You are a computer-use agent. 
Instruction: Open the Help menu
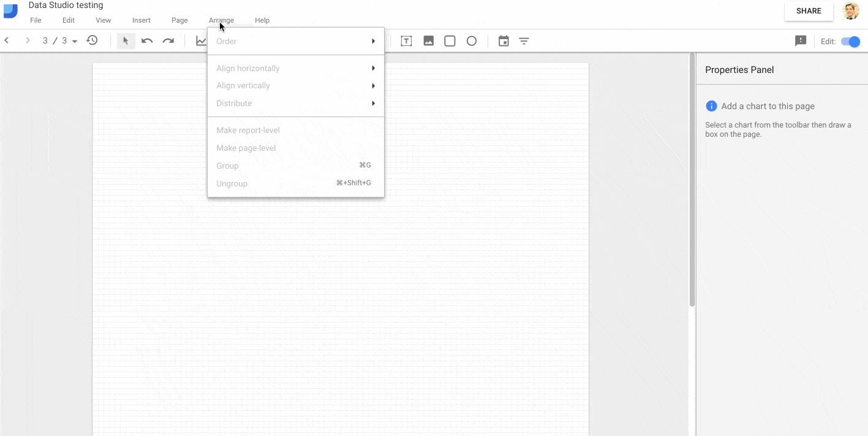coord(262,20)
